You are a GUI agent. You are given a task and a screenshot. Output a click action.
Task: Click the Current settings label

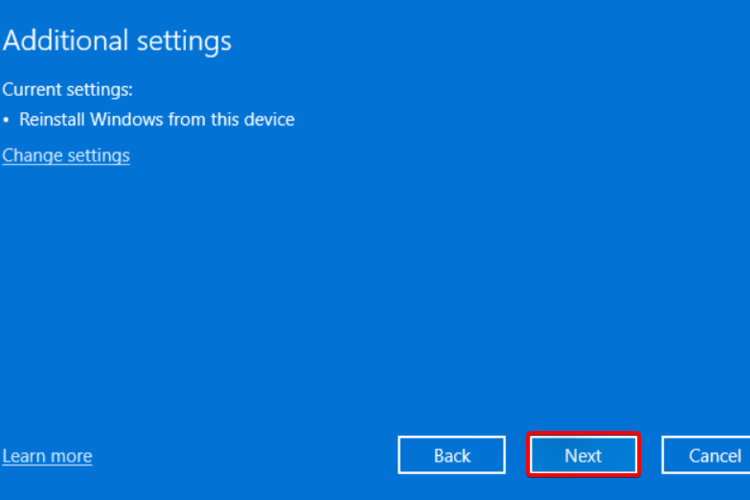click(x=67, y=89)
